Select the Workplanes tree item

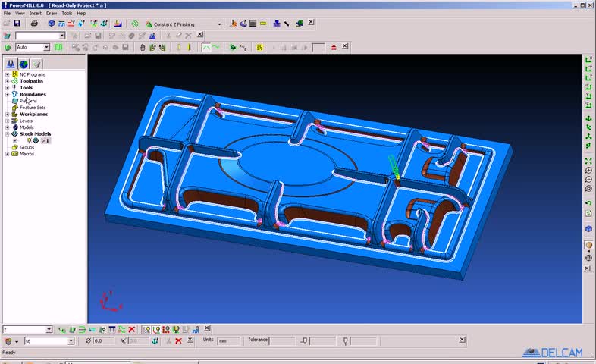(33, 114)
